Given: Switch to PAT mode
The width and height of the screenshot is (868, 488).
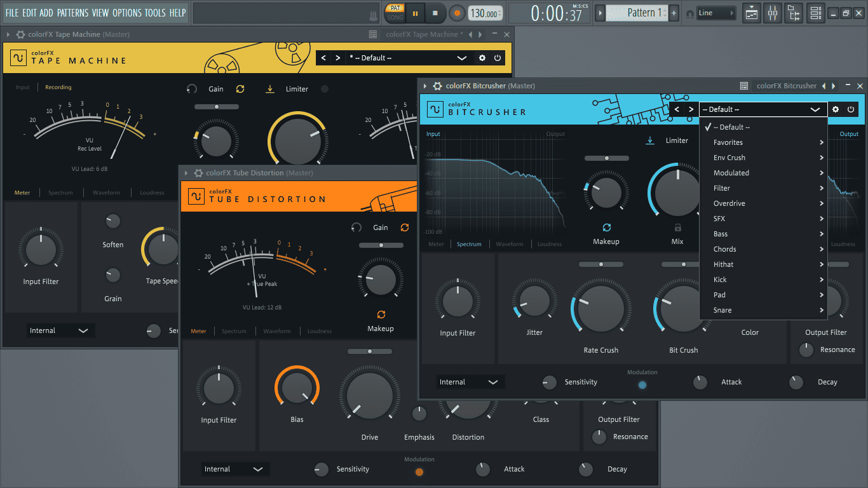Looking at the screenshot, I should (395, 8).
